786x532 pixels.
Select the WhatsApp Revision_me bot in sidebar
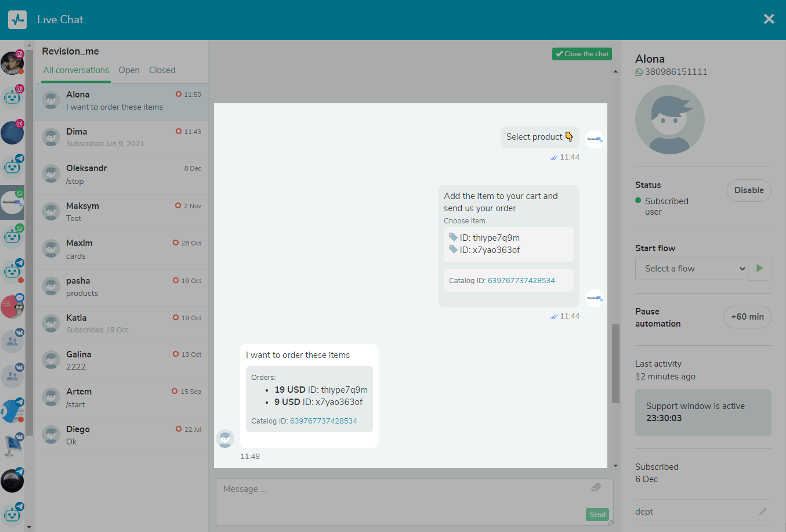12,202
